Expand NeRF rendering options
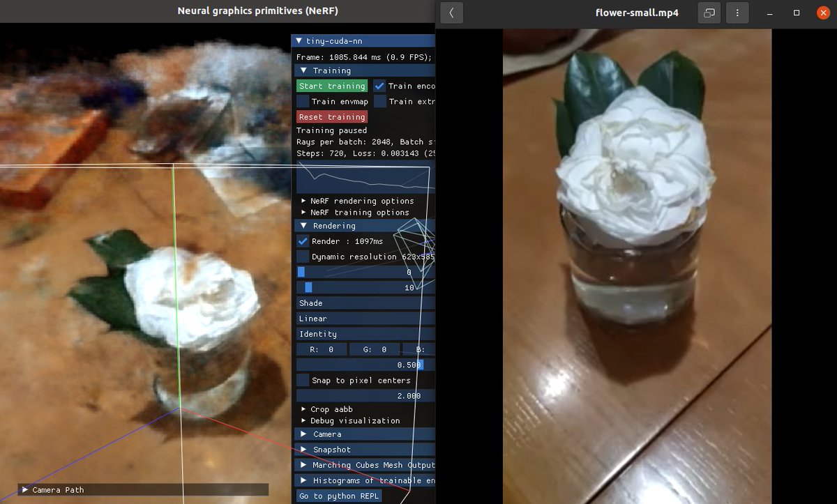The height and width of the screenshot is (504, 837). [x=357, y=200]
